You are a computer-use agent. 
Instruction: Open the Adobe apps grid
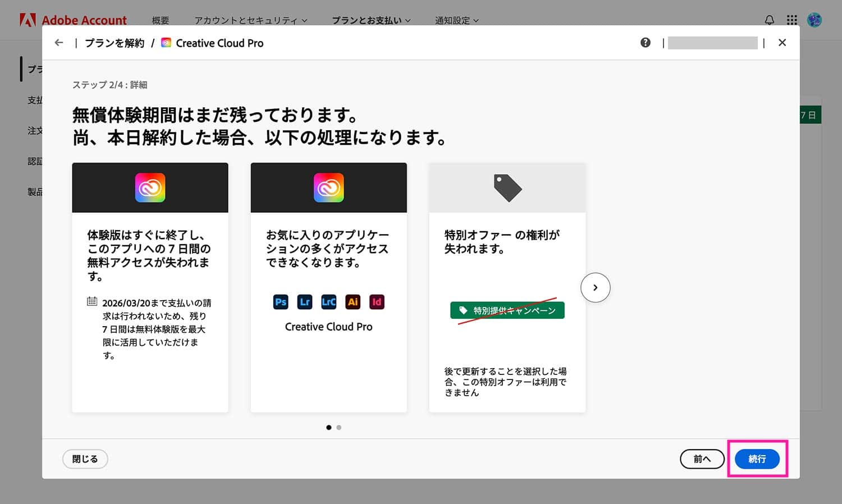[x=791, y=20]
